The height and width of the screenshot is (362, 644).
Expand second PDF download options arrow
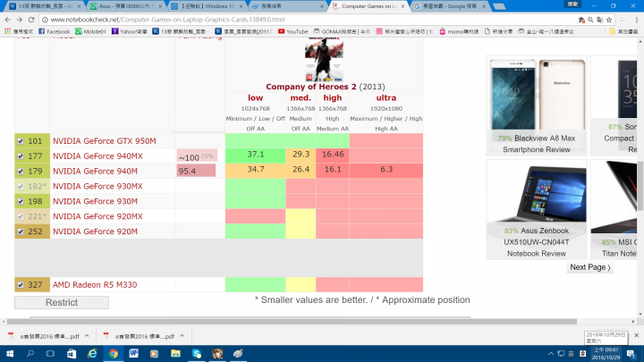click(x=182, y=336)
